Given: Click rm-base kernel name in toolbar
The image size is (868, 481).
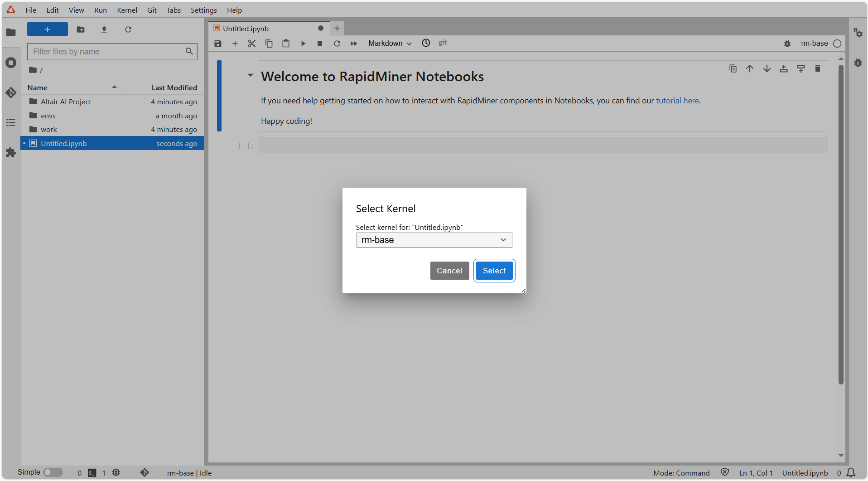Looking at the screenshot, I should click(814, 44).
